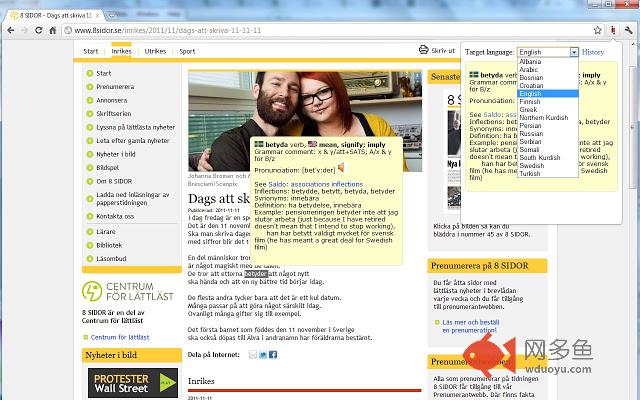Click the couple photo in the article
The image size is (640, 400).
point(304,121)
